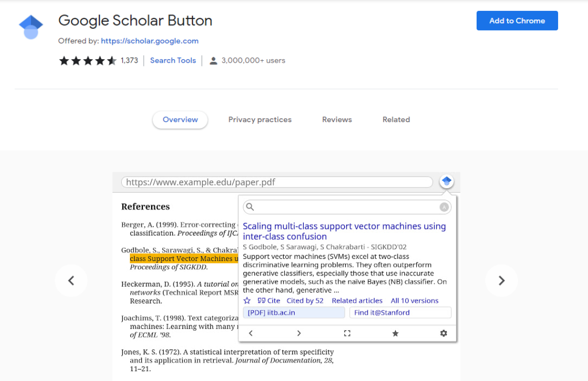This screenshot has height=381, width=588.
Task: Go to previous result in the popup footer
Action: click(250, 333)
